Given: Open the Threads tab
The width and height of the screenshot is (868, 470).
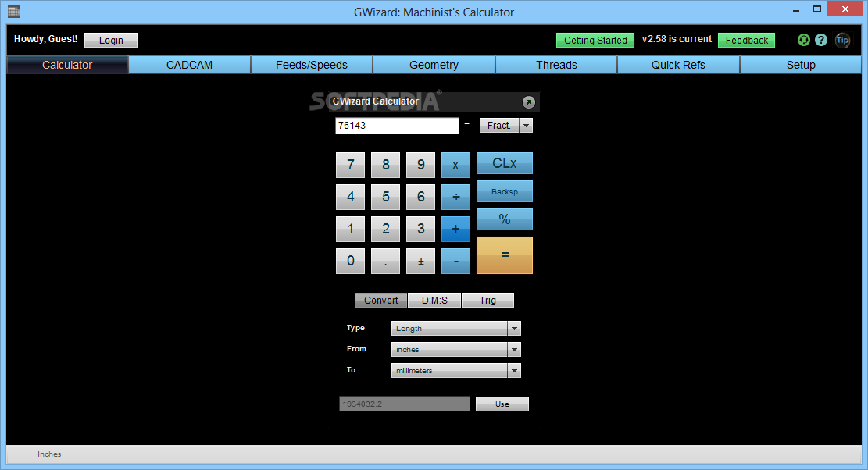Looking at the screenshot, I should click(x=556, y=65).
